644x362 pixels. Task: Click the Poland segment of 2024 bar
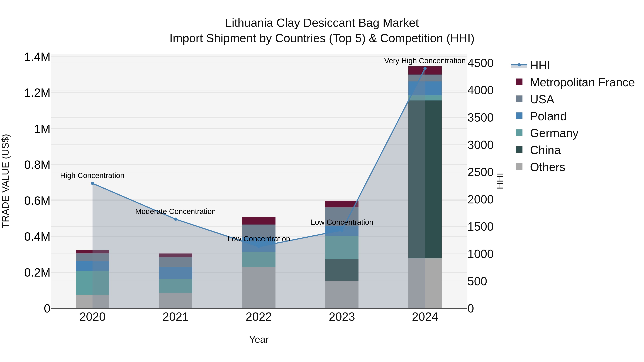click(x=425, y=88)
